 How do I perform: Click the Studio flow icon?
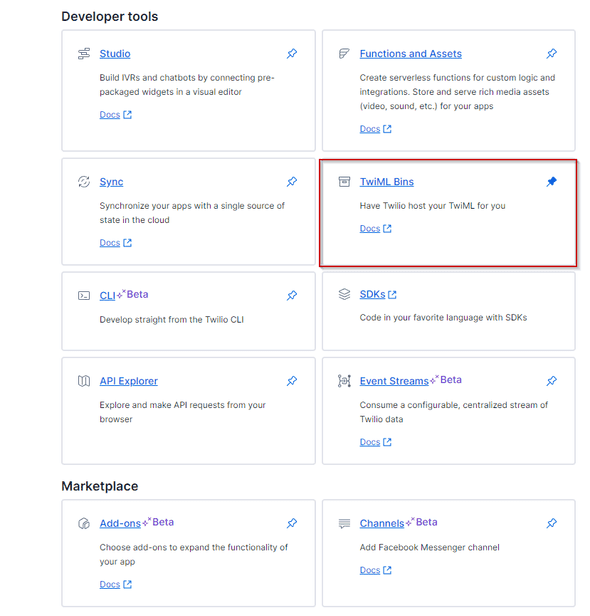(x=84, y=54)
